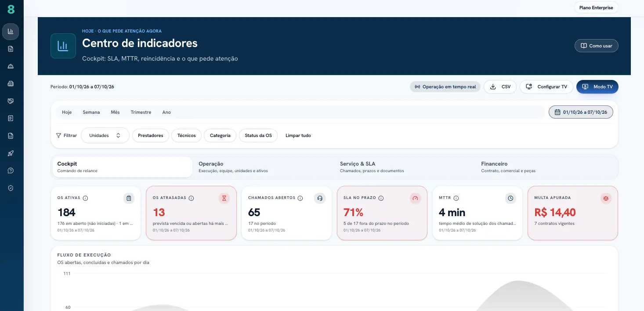This screenshot has height=311, width=644.
Task: Open the indicators chart icon in sidebar
Action: pos(11,32)
